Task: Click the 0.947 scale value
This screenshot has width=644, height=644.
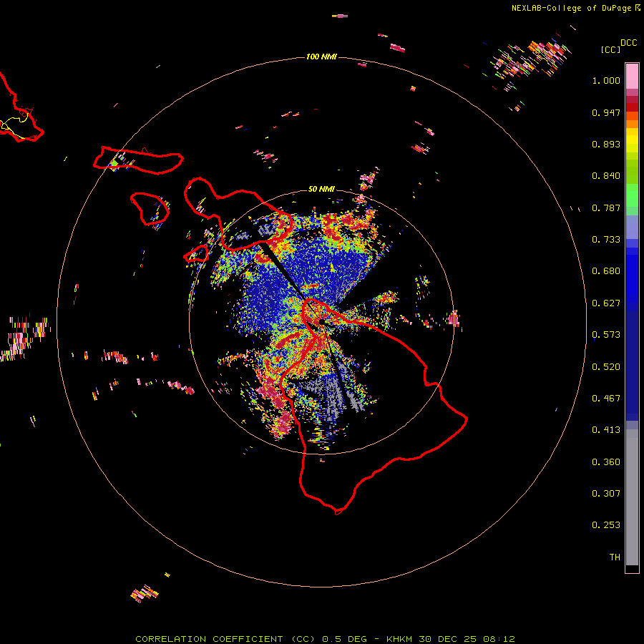Action: 606,112
